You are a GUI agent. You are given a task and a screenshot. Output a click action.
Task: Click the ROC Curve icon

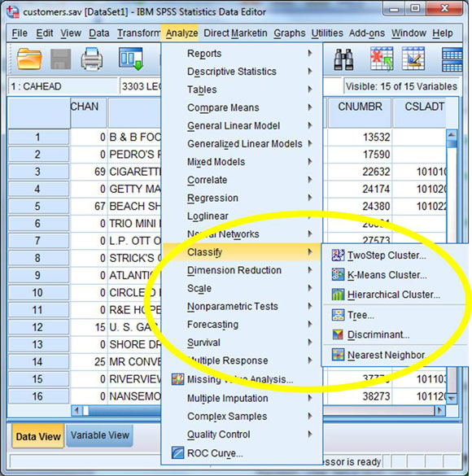(x=177, y=452)
